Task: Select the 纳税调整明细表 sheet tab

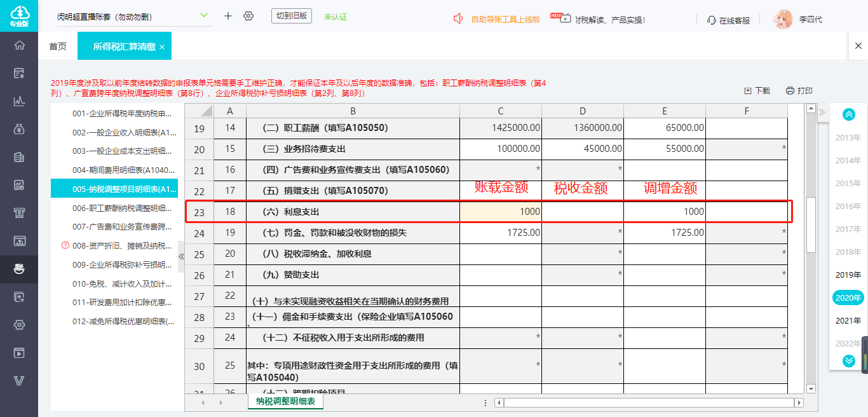Action: click(285, 401)
